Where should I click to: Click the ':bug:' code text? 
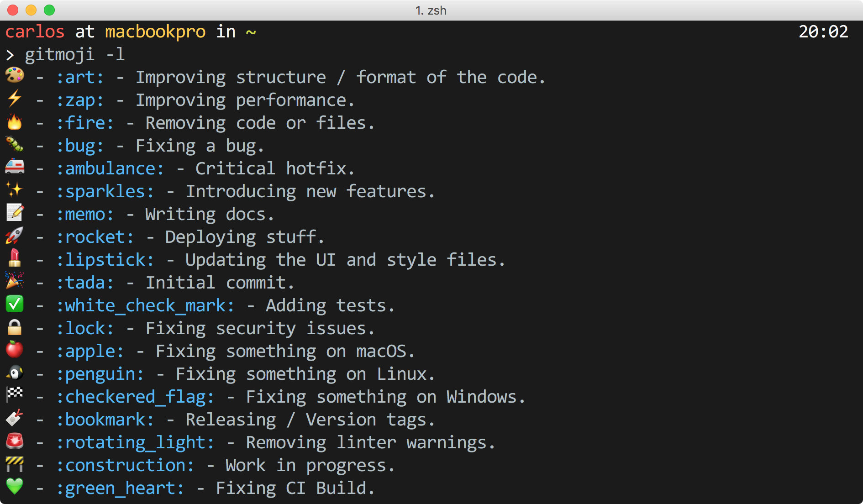coord(80,146)
